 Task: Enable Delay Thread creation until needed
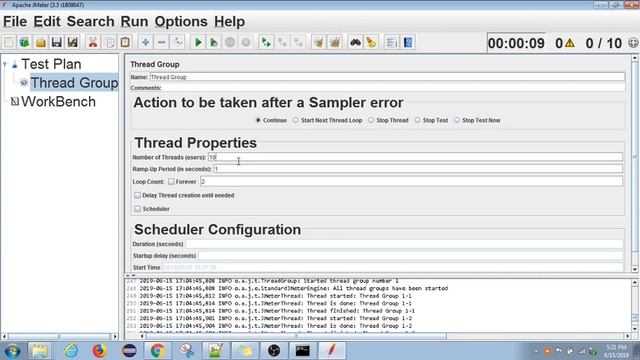coord(138,196)
